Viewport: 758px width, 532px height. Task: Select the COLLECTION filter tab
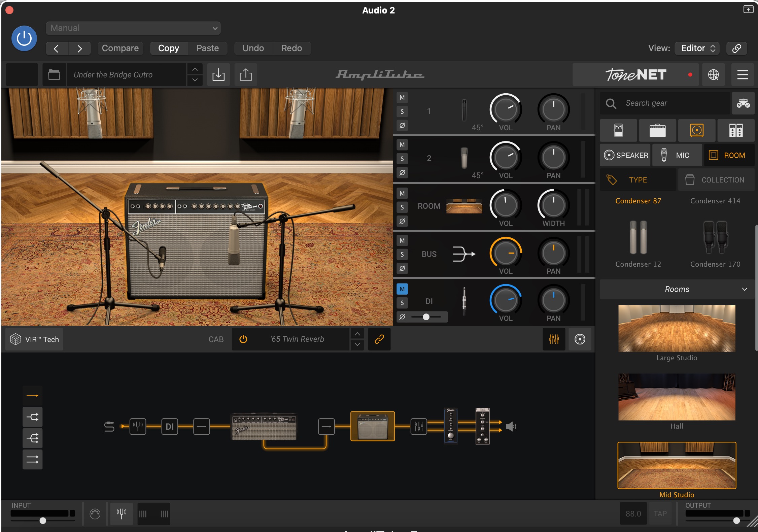pyautogui.click(x=716, y=180)
